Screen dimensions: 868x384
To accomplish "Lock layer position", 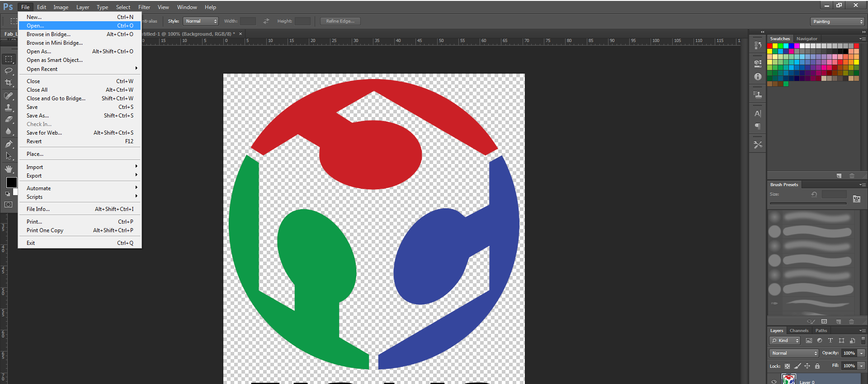I will (x=807, y=366).
